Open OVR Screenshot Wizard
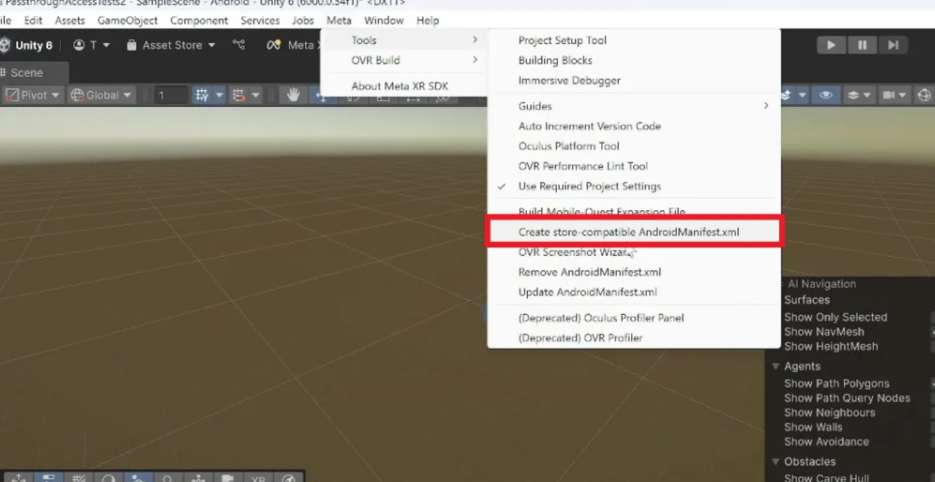Screen dimensions: 935x482 [x=634, y=252]
